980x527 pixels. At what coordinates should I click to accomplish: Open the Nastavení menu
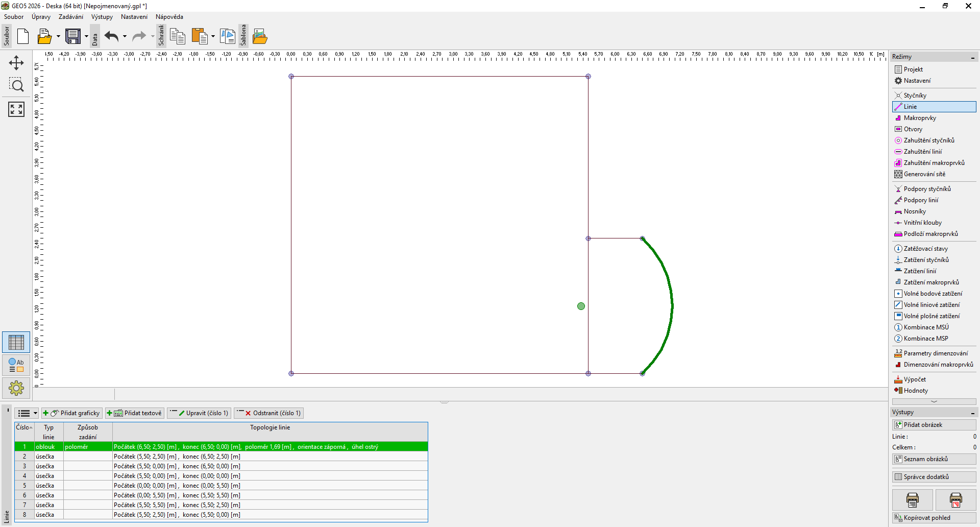(134, 17)
